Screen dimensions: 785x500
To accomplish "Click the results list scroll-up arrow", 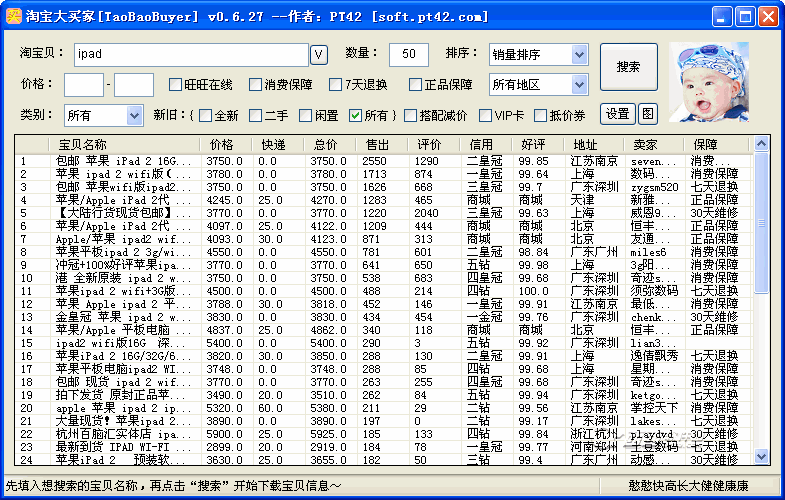I will tap(761, 144).
